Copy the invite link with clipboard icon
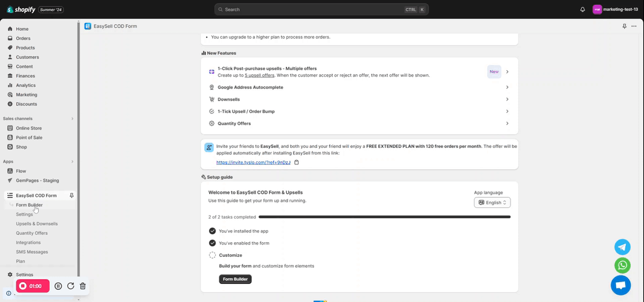This screenshot has width=644, height=302. coord(297,162)
